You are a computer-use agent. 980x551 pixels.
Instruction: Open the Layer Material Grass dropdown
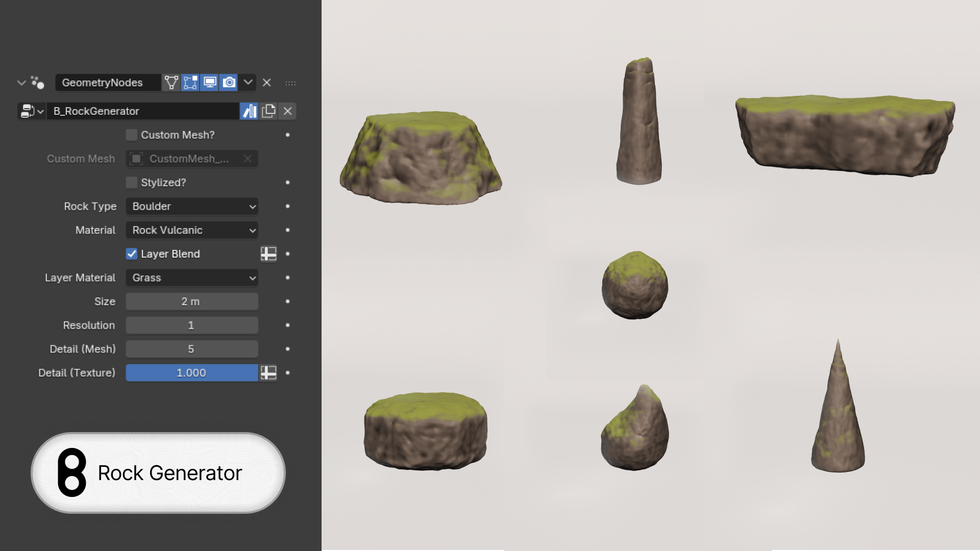point(191,278)
